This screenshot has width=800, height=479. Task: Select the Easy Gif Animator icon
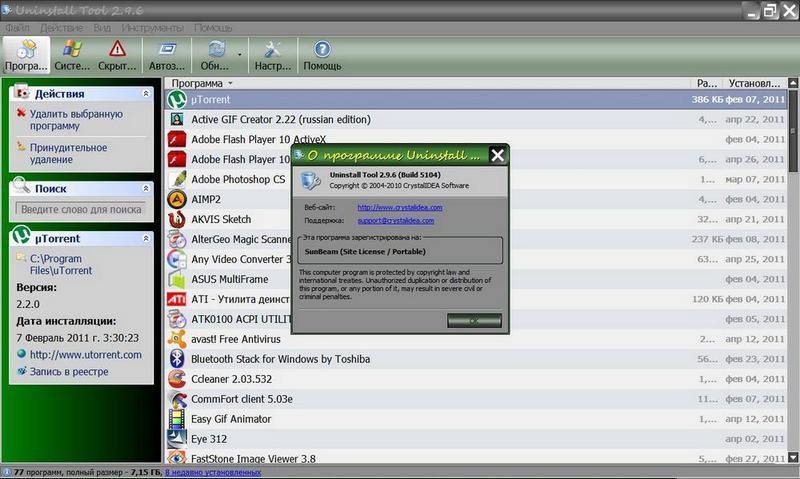[x=177, y=419]
